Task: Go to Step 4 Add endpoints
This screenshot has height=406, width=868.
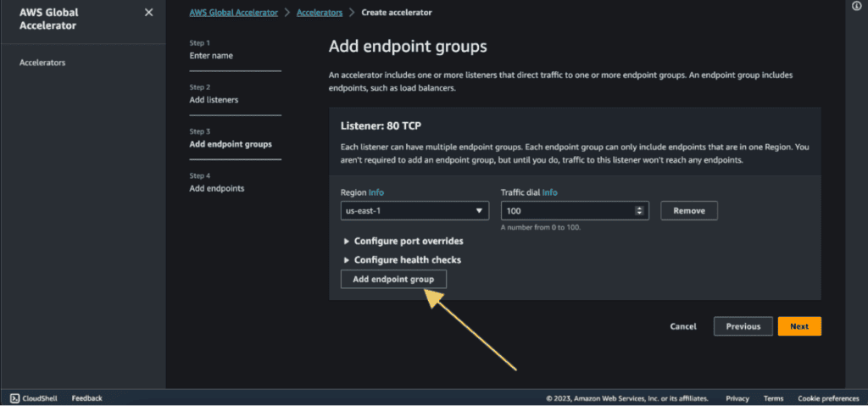Action: pyautogui.click(x=216, y=188)
